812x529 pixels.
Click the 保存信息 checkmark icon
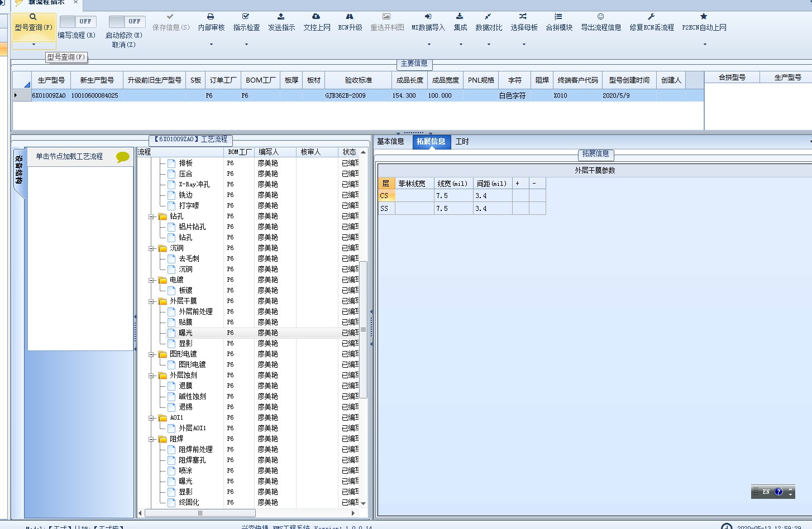tap(170, 17)
